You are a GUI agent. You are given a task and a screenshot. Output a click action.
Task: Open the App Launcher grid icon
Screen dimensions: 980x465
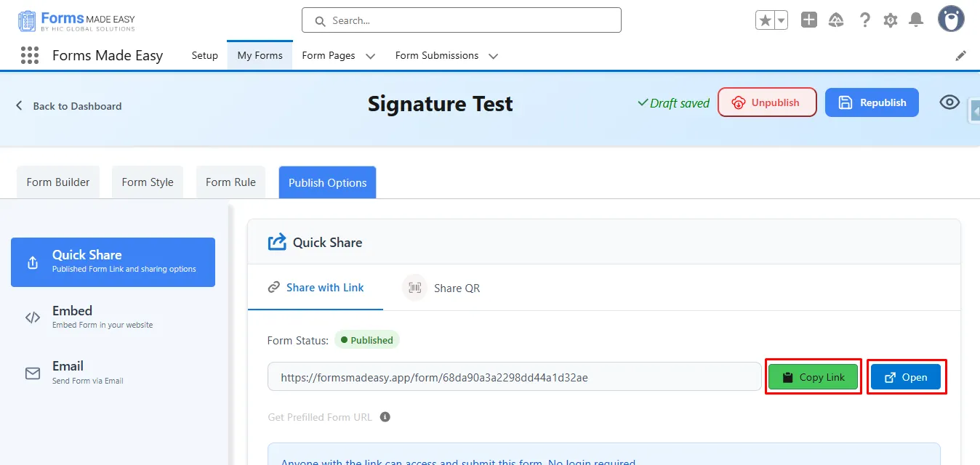point(29,55)
